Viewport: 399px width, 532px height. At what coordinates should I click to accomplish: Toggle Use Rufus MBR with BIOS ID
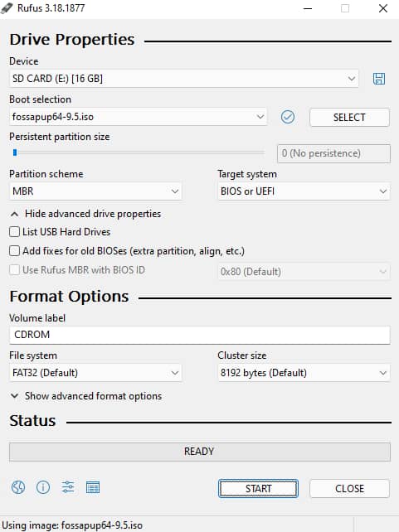tap(14, 270)
